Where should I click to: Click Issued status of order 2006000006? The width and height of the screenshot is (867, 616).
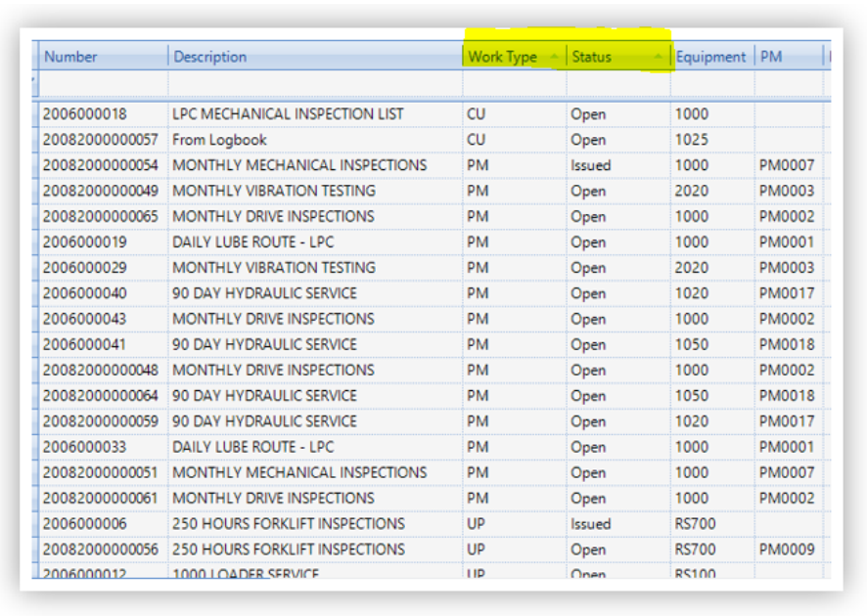591,524
